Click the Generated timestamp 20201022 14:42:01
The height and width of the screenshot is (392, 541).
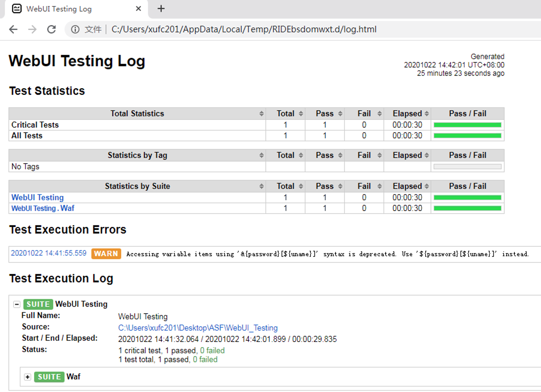click(454, 65)
